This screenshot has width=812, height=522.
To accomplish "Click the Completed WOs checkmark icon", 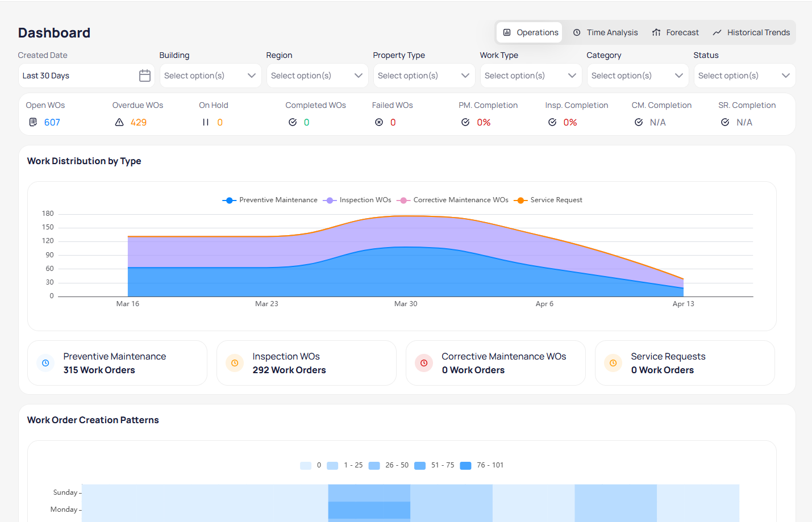I will 293,122.
